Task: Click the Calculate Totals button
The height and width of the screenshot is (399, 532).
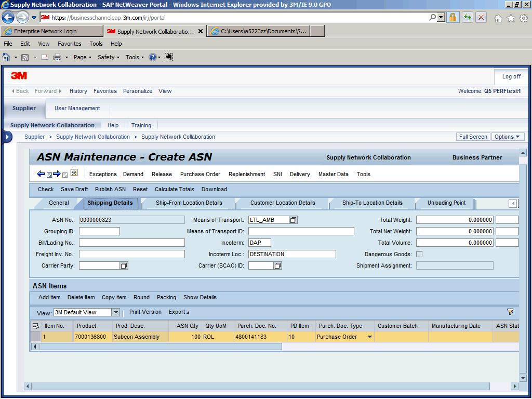Action: 175,189
